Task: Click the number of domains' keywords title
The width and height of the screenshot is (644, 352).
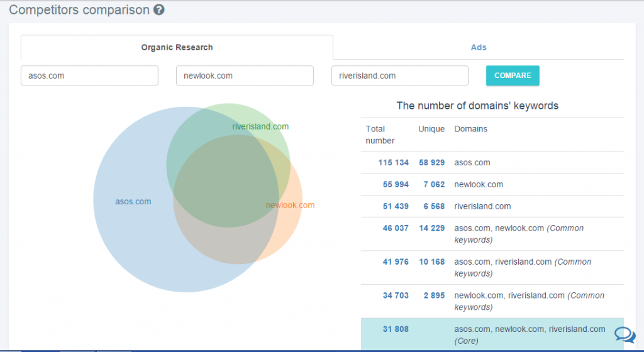Action: [477, 106]
